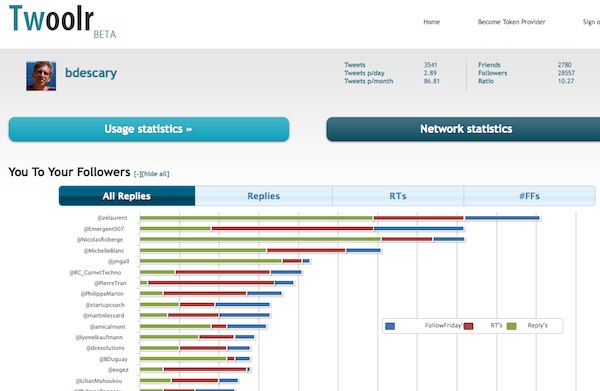The height and width of the screenshot is (391, 600).
Task: Switch to the #FFs tab
Action: 530,196
